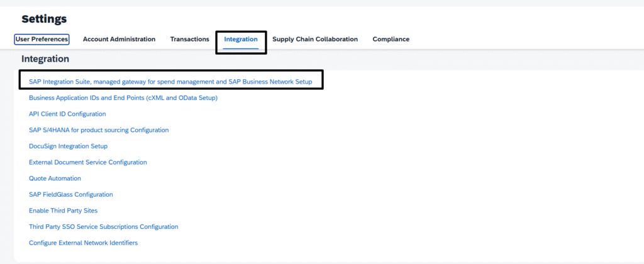Open SAP S/4HANA for product sourcing Configuration
The image size is (644, 264).
(x=99, y=130)
